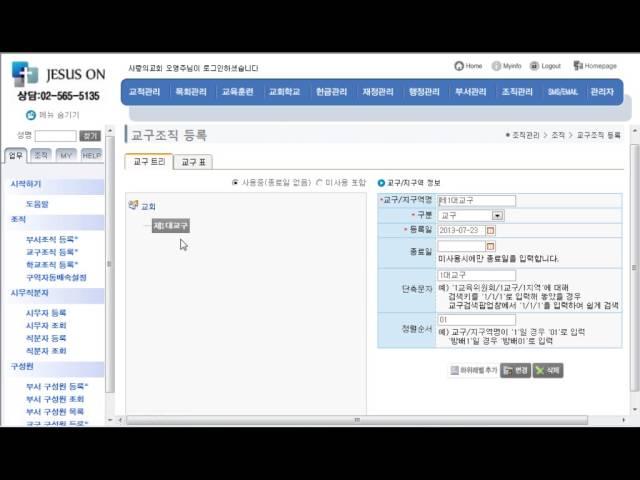Click the 교회 root tree icon
The width and height of the screenshot is (640, 480).
tap(133, 205)
